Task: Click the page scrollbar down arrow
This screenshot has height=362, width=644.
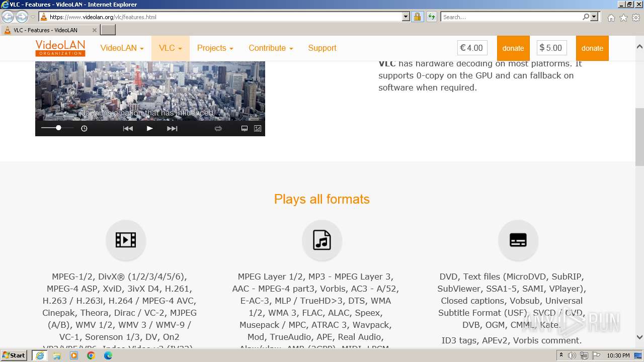Action: (x=639, y=337)
